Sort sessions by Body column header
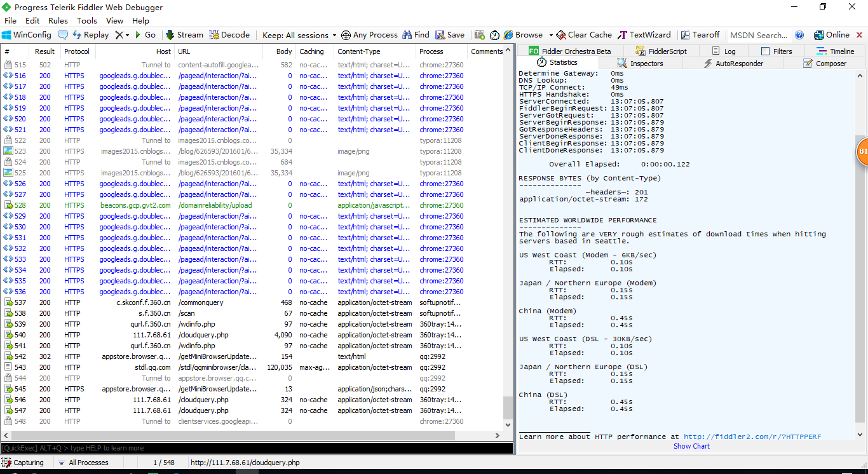Viewport: 868px width, 474px height. (279, 51)
